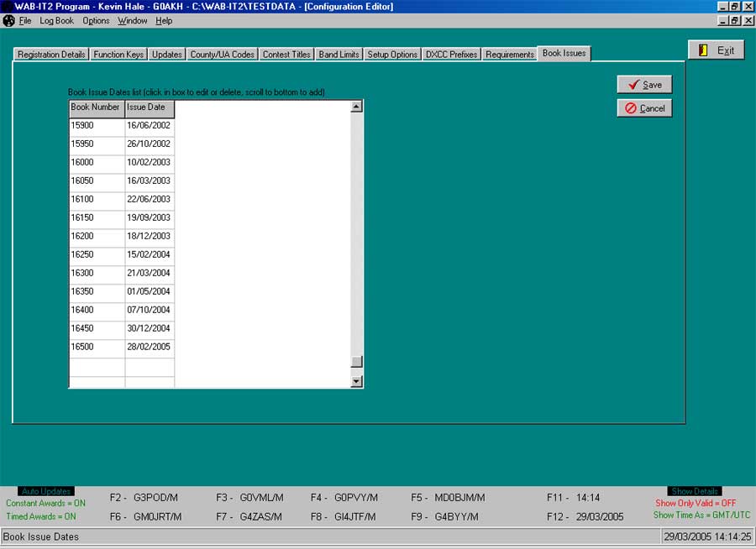Edit the Issue Date cell for book 16500
This screenshot has height=549, width=756.
pos(149,347)
